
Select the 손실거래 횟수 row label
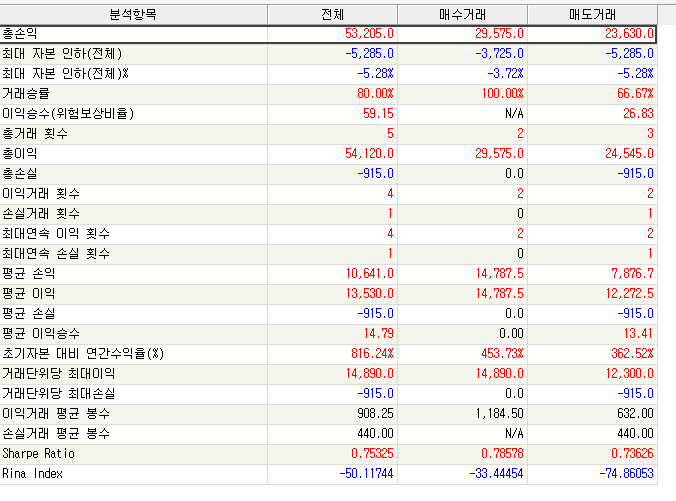point(41,213)
